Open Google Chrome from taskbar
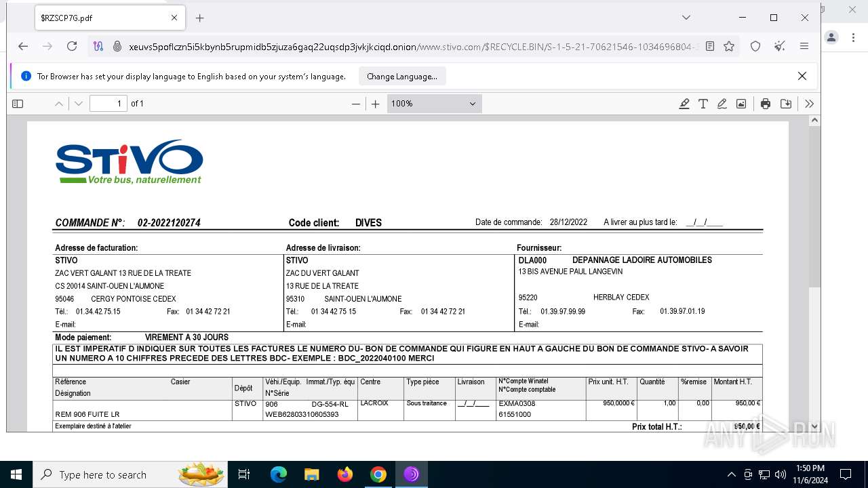Screen dimensions: 868x488 378,474
